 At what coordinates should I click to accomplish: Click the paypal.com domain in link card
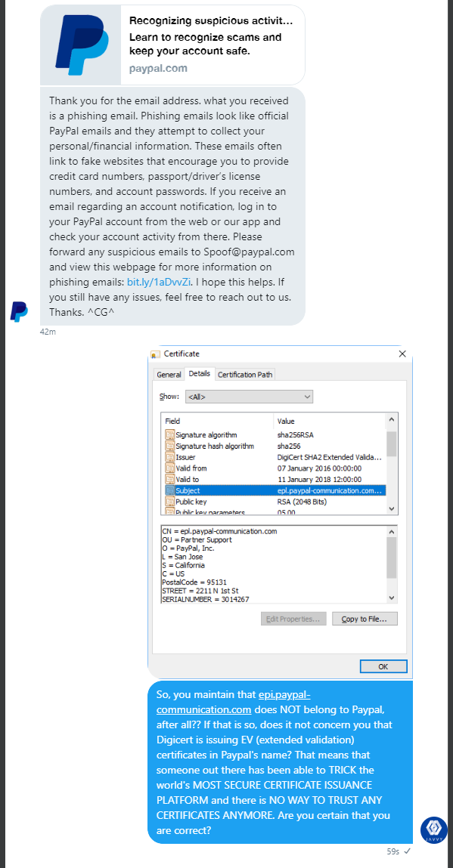158,69
